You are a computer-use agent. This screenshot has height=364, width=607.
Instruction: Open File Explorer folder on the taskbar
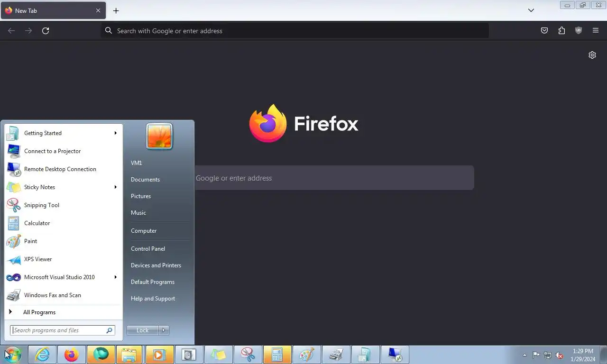coord(129,355)
